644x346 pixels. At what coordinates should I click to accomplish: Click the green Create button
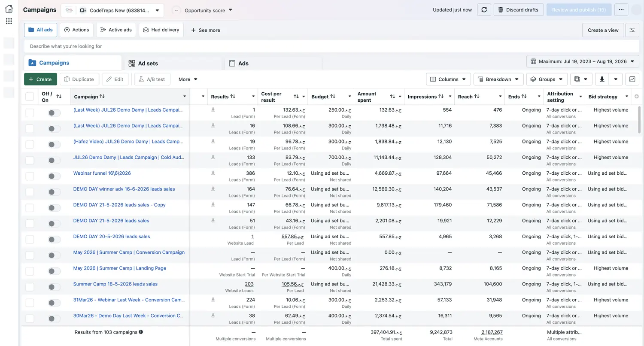40,79
